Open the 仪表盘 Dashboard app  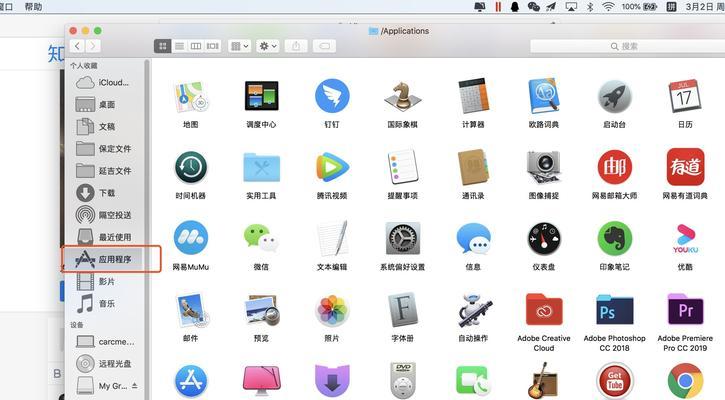[544, 239]
